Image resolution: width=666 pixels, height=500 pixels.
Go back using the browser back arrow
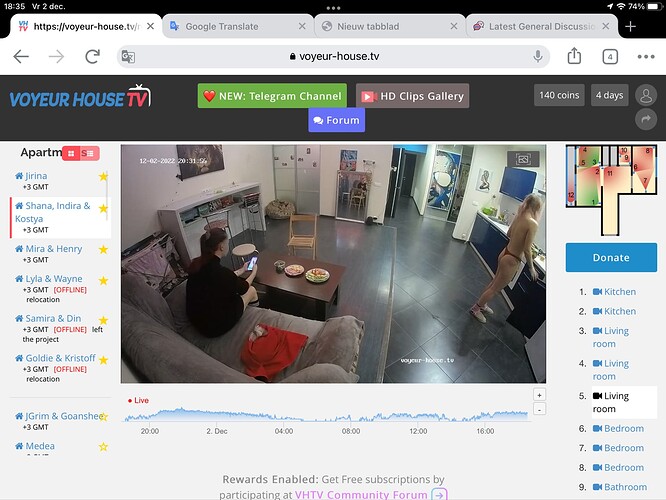point(21,56)
